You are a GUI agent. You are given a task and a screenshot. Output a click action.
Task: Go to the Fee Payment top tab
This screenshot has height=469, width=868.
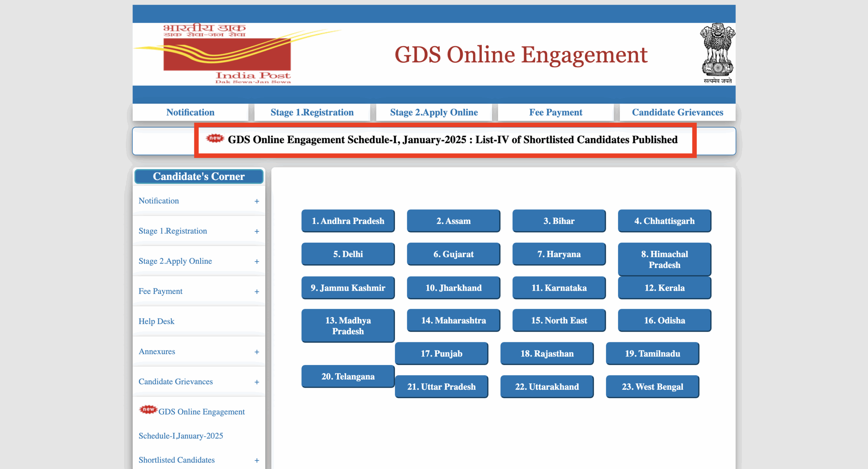point(555,112)
